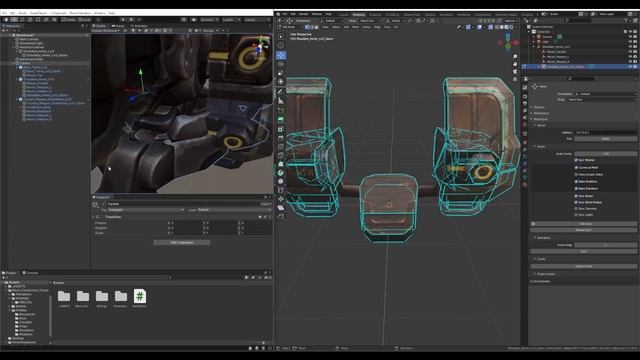This screenshot has width=640, height=360.
Task: Toggle camera view icon in Blender viewport
Action: pos(515,72)
